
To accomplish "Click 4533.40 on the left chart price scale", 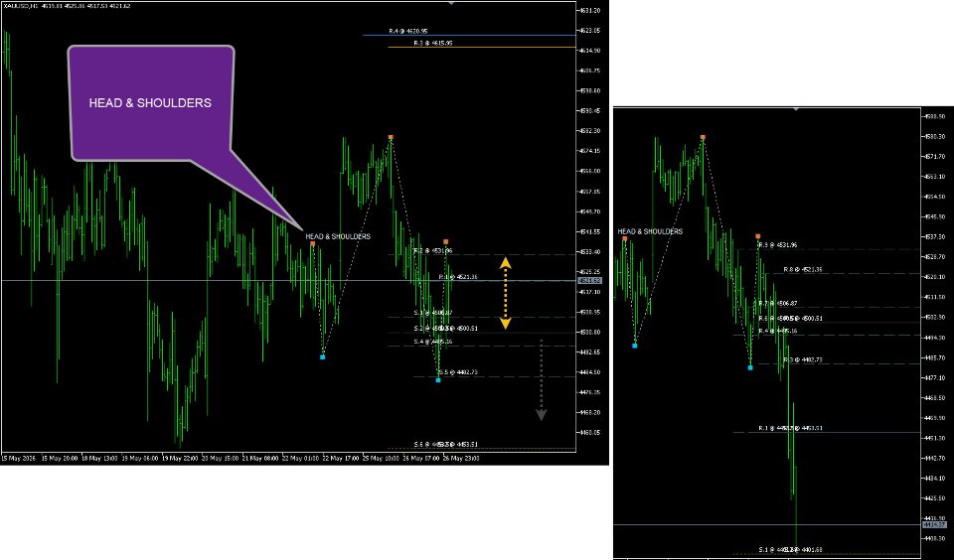I will (590, 252).
